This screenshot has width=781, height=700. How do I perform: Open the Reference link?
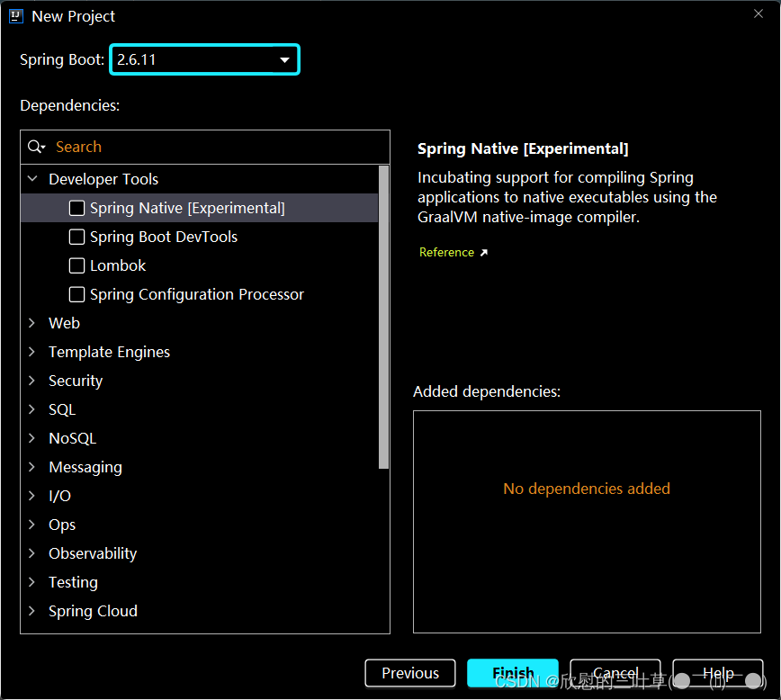click(x=446, y=253)
